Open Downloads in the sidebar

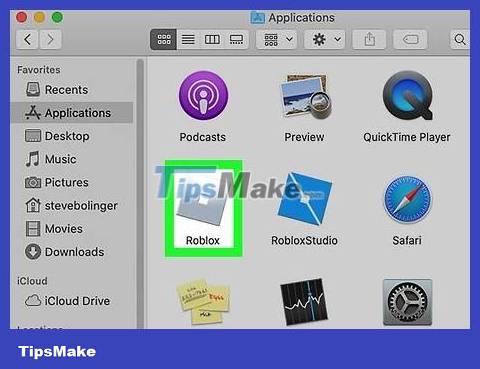pos(72,252)
